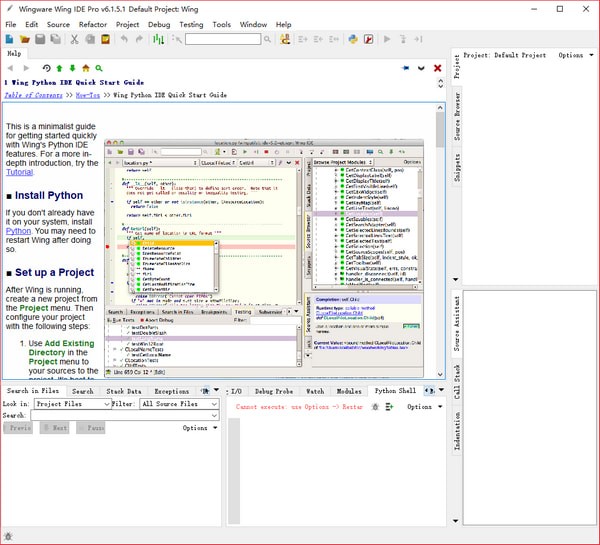Open the Filter All Source Files dropdown
600x545 pixels.
point(180,404)
